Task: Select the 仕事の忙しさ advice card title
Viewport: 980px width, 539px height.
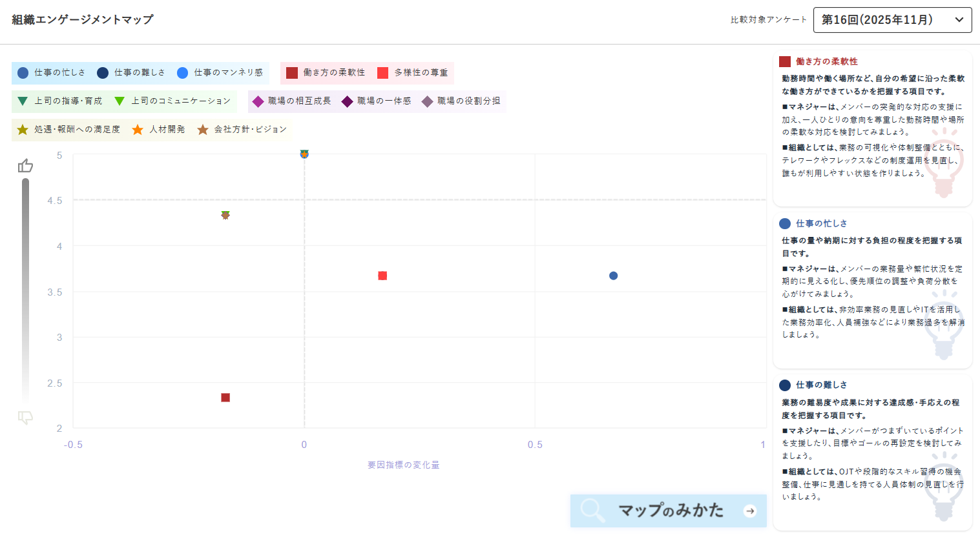Action: point(822,223)
